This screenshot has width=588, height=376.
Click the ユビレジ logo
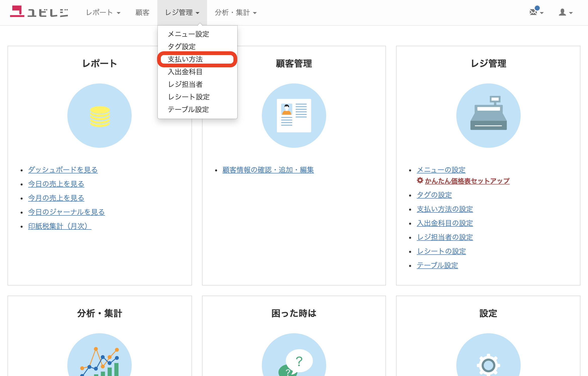[x=39, y=12]
